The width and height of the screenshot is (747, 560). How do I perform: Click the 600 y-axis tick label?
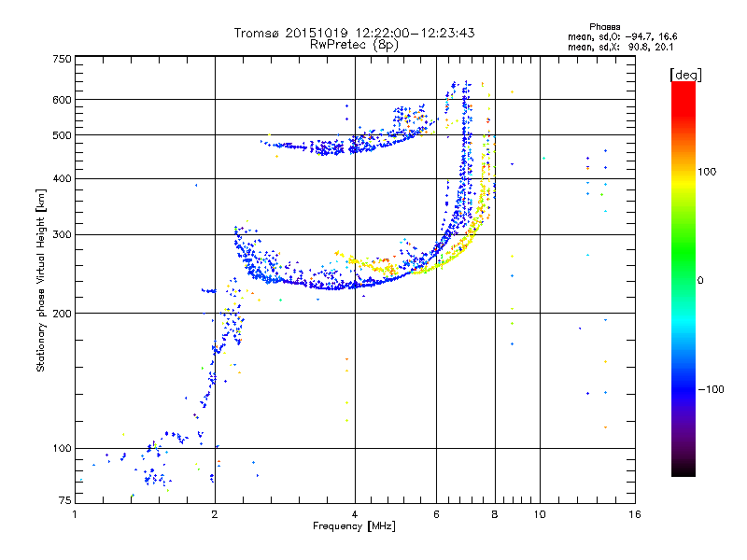point(62,100)
